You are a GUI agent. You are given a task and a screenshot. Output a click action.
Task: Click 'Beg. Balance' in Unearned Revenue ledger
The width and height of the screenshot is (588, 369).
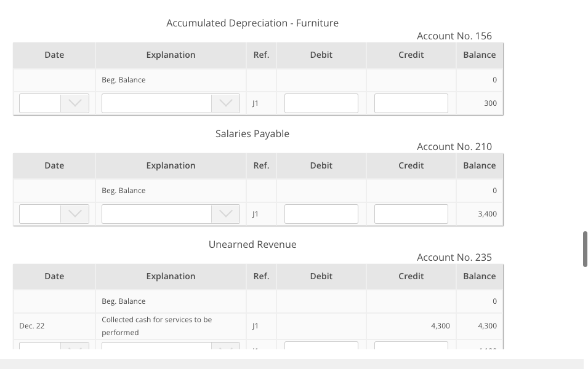coord(123,301)
